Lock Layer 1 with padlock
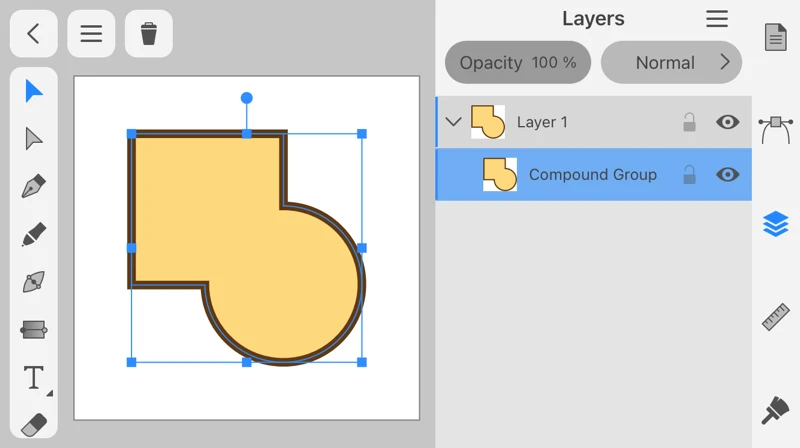This screenshot has height=448, width=800. [689, 122]
